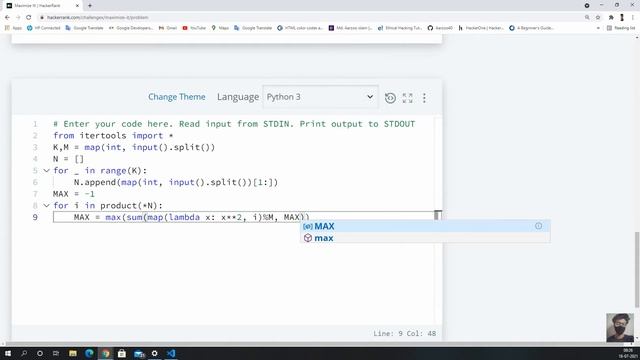This screenshot has height=360, width=640.
Task: Open Windows taskbar search
Action: pyautogui.click(x=24, y=353)
